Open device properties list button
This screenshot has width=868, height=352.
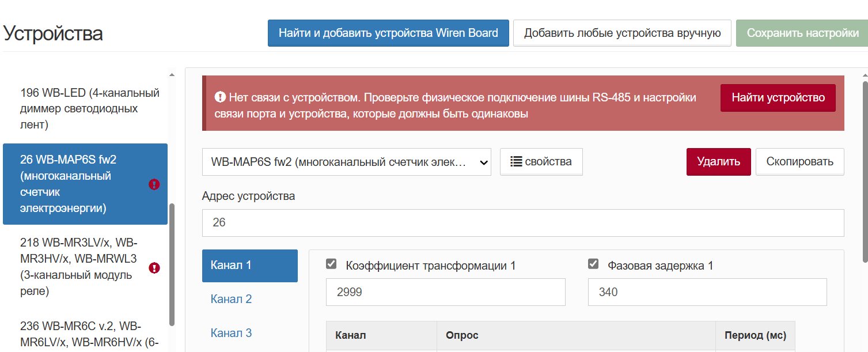541,162
